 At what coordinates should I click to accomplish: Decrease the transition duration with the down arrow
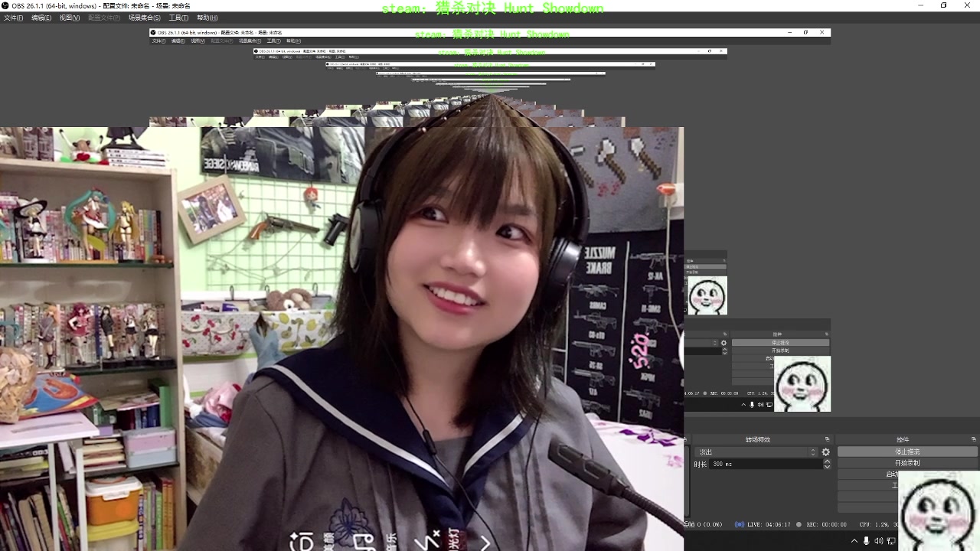[x=827, y=467]
